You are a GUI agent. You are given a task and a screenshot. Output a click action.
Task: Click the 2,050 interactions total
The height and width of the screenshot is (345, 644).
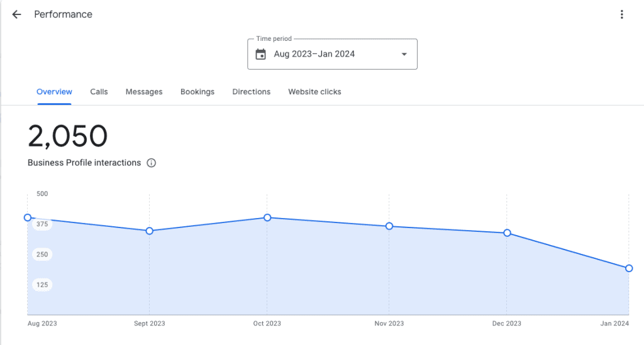pyautogui.click(x=68, y=136)
